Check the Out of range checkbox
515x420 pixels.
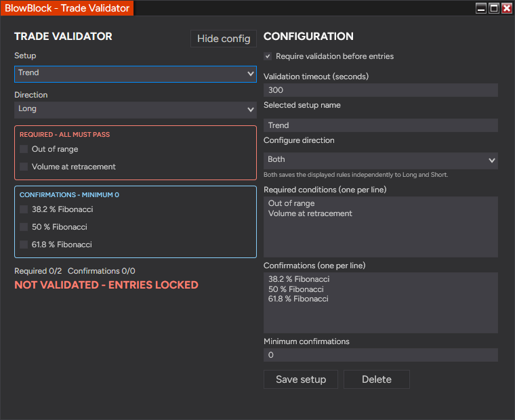click(24, 149)
